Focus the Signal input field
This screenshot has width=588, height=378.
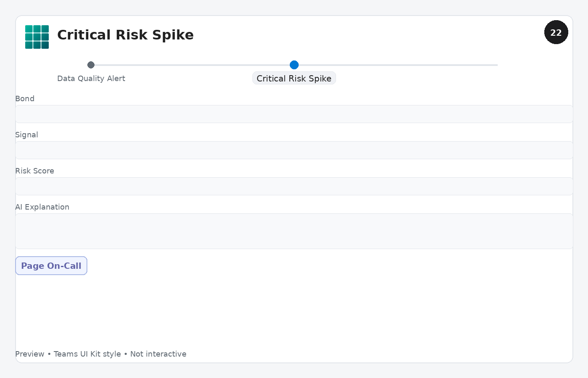[x=294, y=150]
